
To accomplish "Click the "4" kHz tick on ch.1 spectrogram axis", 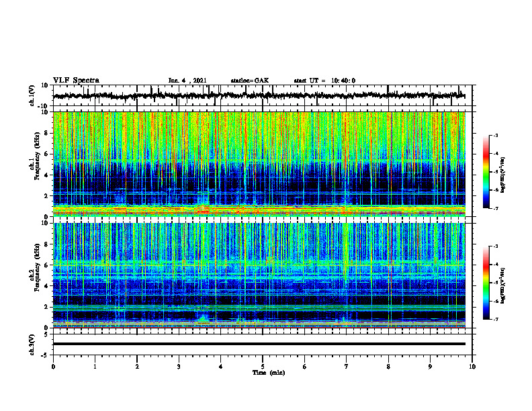I will tap(46, 175).
